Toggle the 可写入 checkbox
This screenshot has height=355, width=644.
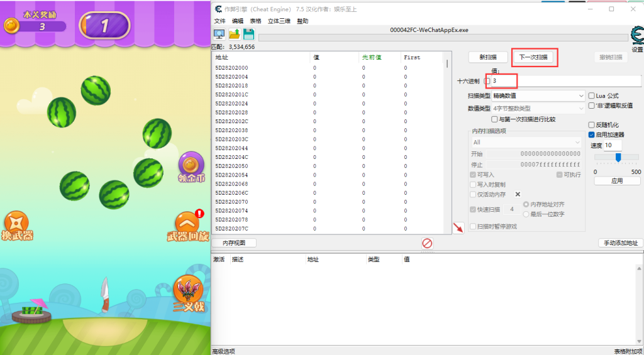tap(473, 175)
